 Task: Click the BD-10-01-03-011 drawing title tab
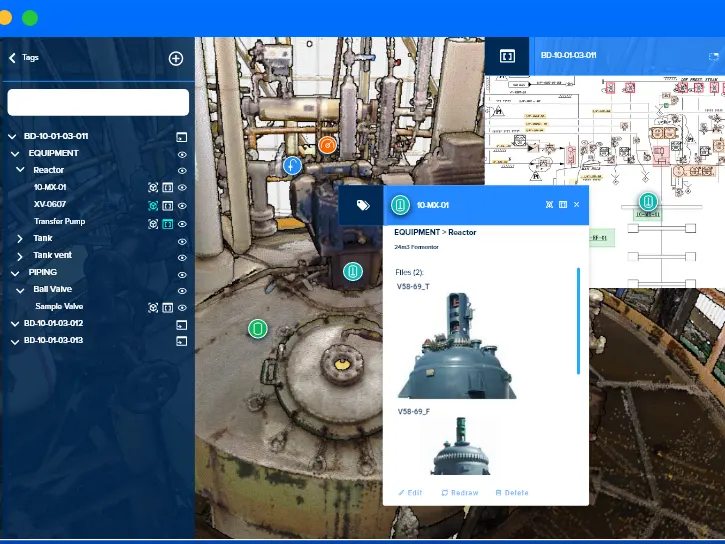tap(568, 55)
